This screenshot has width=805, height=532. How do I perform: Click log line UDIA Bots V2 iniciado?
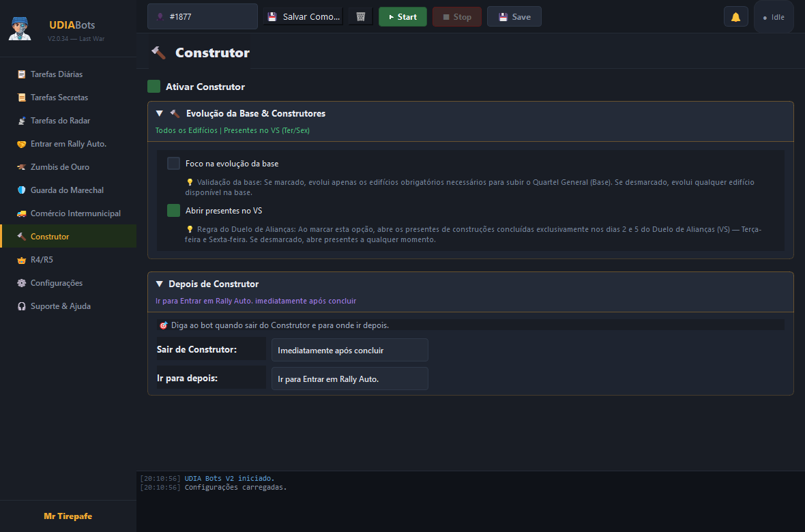point(229,478)
